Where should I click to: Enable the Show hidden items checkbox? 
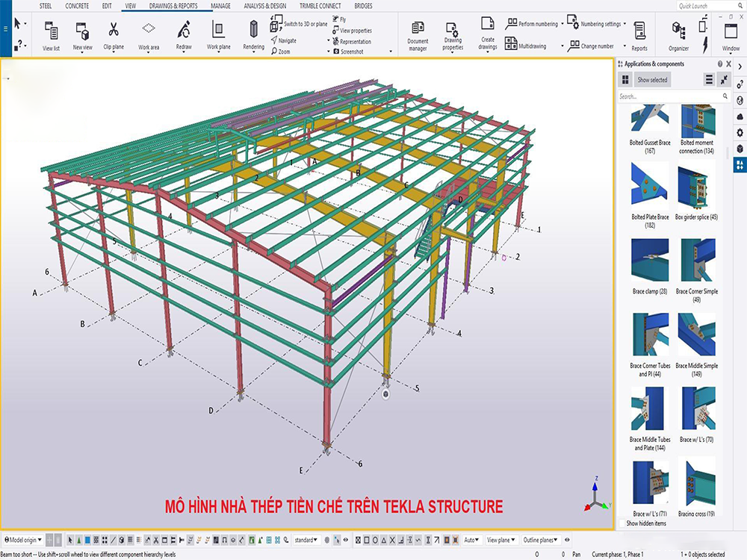(622, 523)
